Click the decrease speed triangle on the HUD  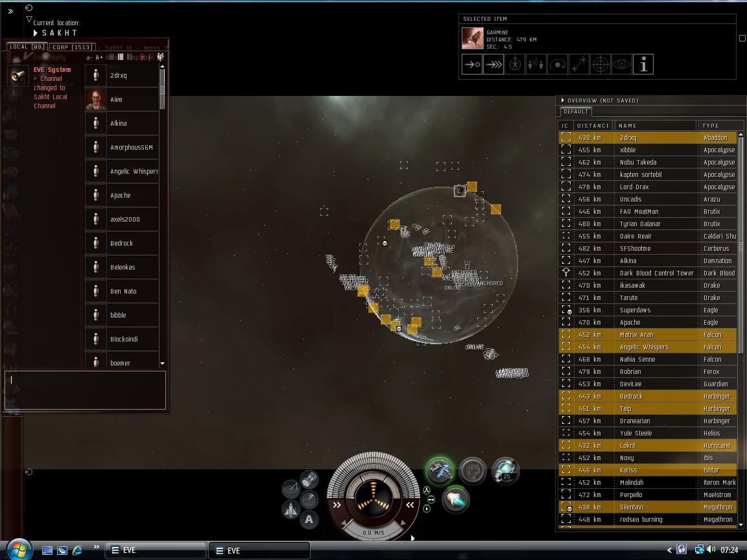coord(344,524)
